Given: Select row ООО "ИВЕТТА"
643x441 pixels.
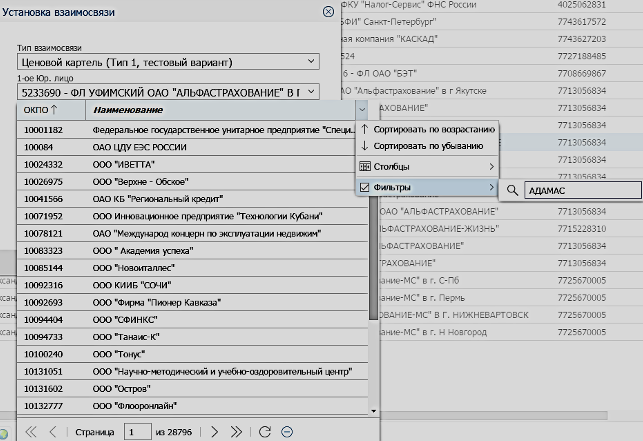Looking at the screenshot, I should pos(192,164).
